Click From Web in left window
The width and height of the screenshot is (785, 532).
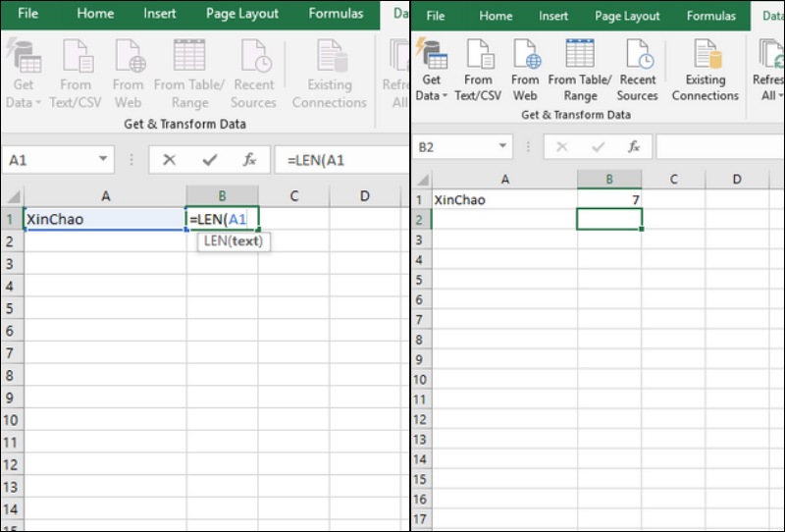pos(129,74)
